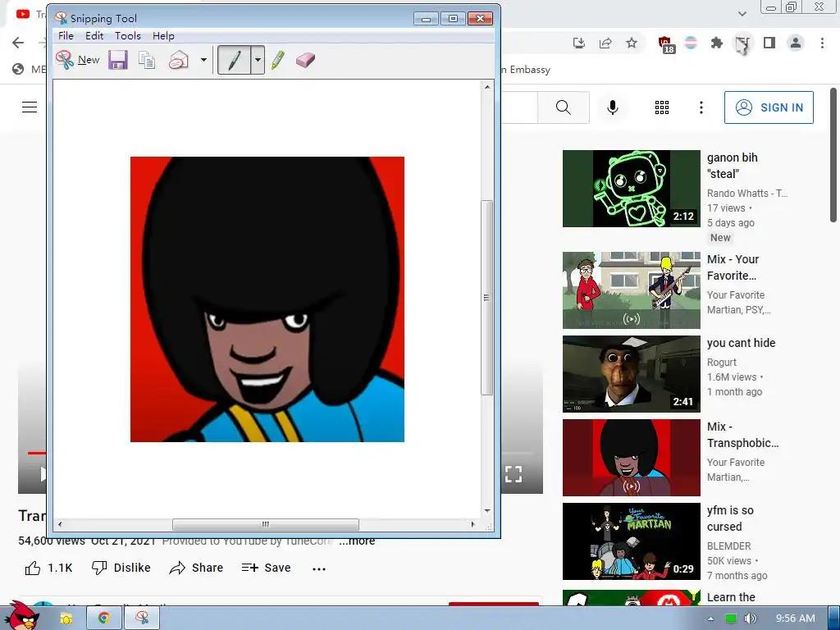The width and height of the screenshot is (840, 630).
Task: Click the scroll-down arrow in Snipping Tool
Action: point(487,510)
